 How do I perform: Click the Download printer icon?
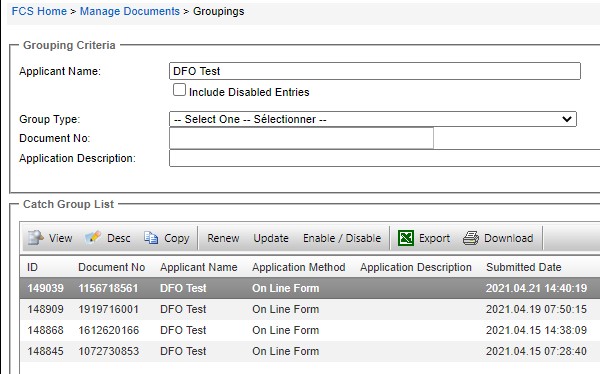[x=471, y=238]
